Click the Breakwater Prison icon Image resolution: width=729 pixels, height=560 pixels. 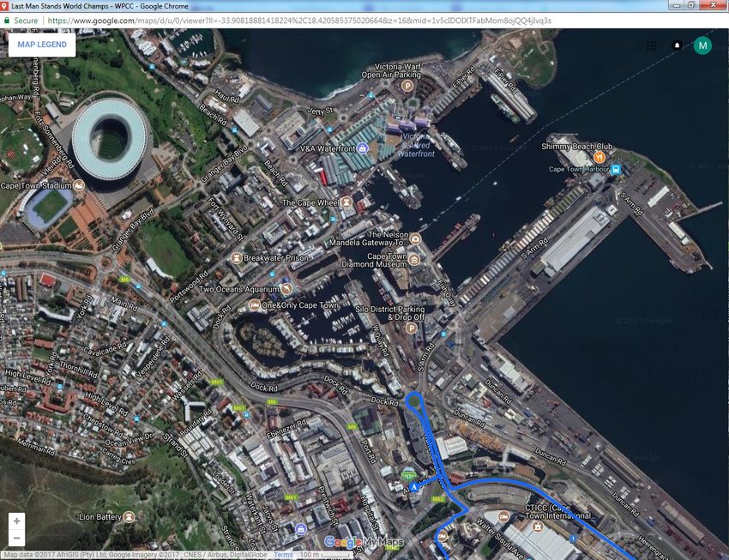pyautogui.click(x=237, y=258)
